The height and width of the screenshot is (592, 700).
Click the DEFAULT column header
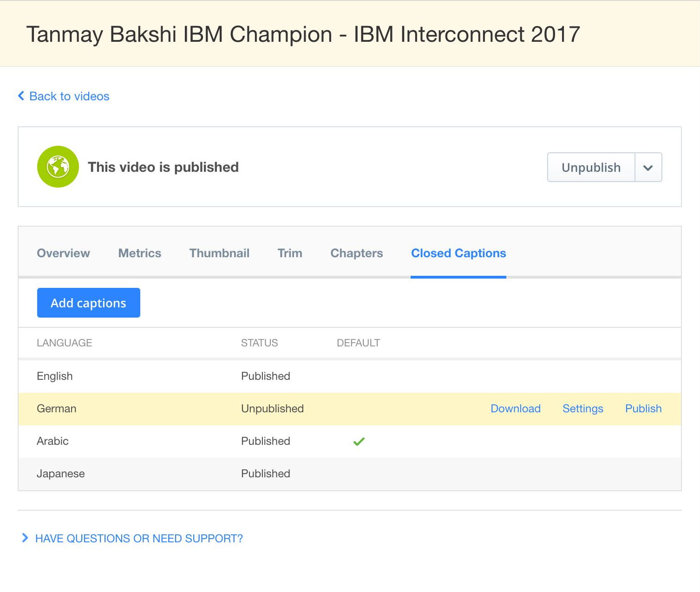tap(358, 343)
